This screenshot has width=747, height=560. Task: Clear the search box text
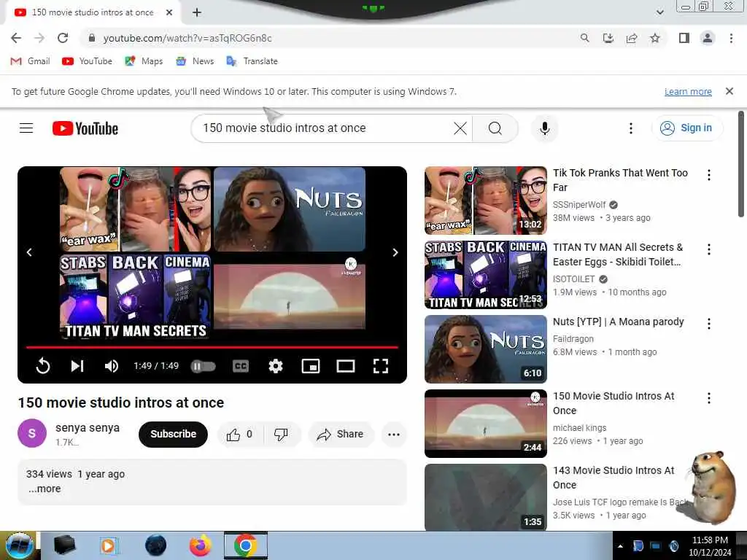(460, 128)
